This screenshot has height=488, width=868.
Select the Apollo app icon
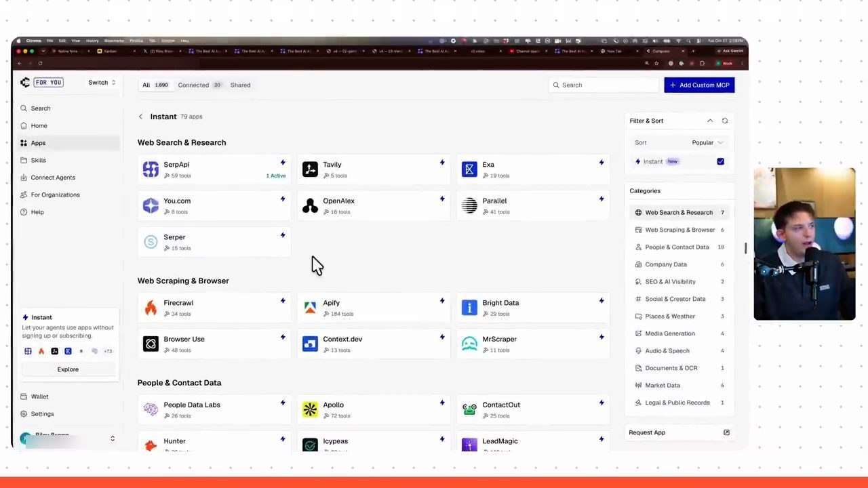coord(310,409)
